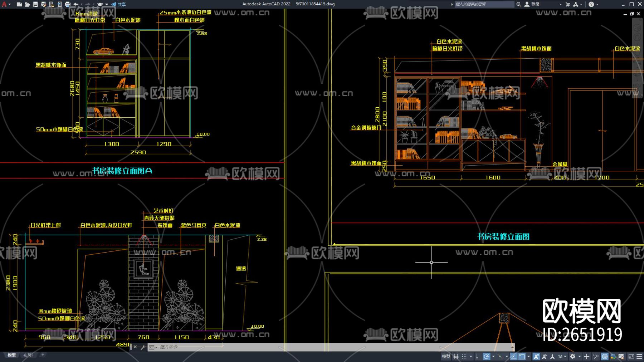This screenshot has height=362, width=644.
Task: Click the 共享 share button
Action: (119, 4)
